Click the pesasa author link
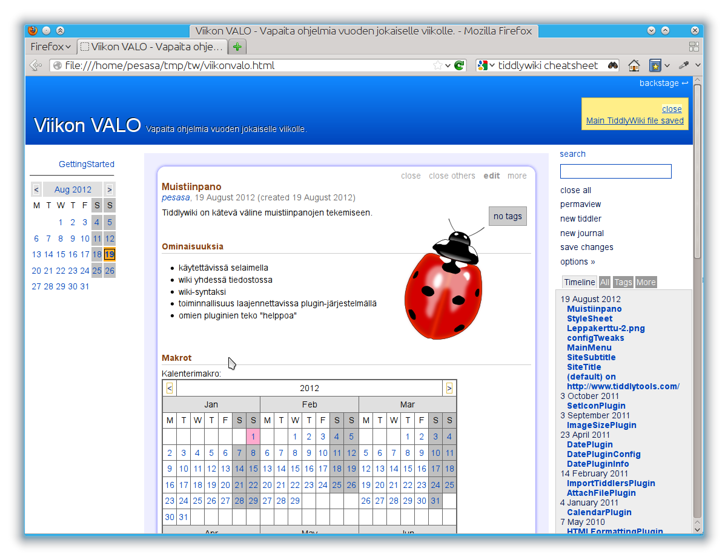The height and width of the screenshot is (560, 728). [x=176, y=197]
